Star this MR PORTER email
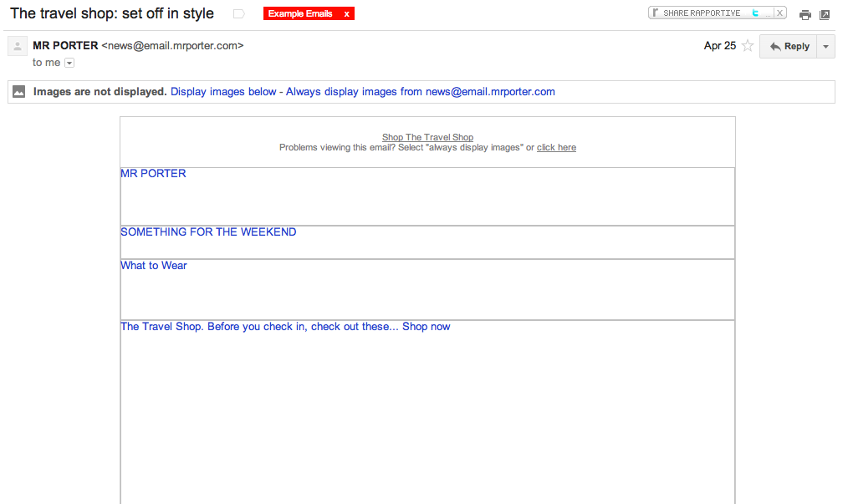The image size is (848, 504). 748,47
